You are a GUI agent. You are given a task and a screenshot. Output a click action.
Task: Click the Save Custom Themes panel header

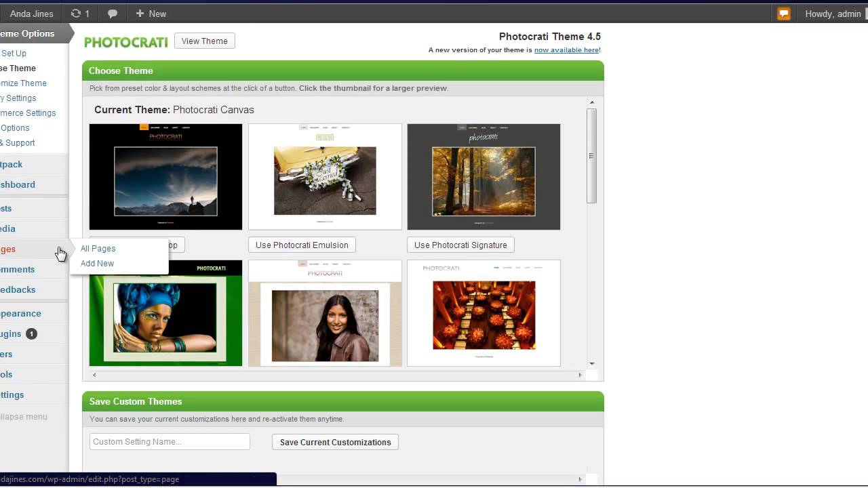[x=343, y=401]
